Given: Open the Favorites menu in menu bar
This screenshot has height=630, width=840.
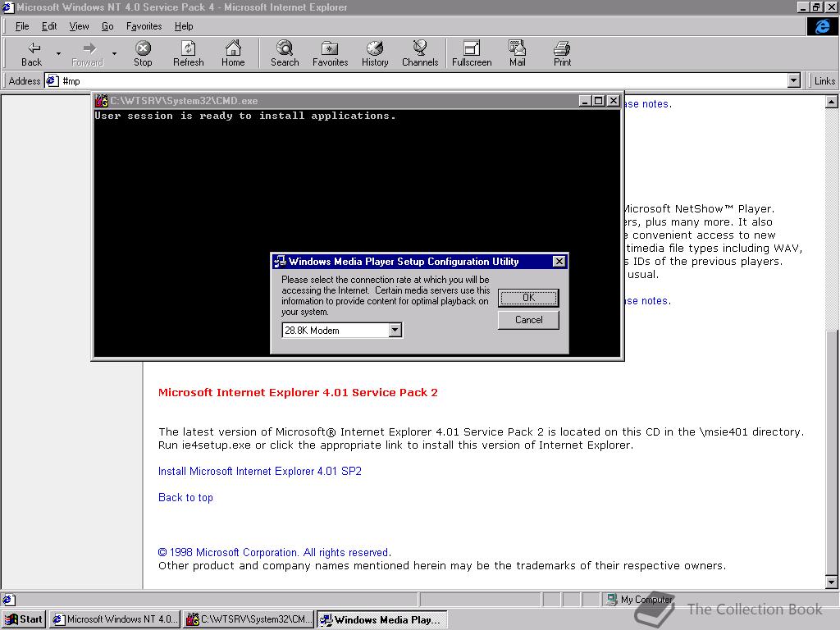Looking at the screenshot, I should (x=144, y=26).
